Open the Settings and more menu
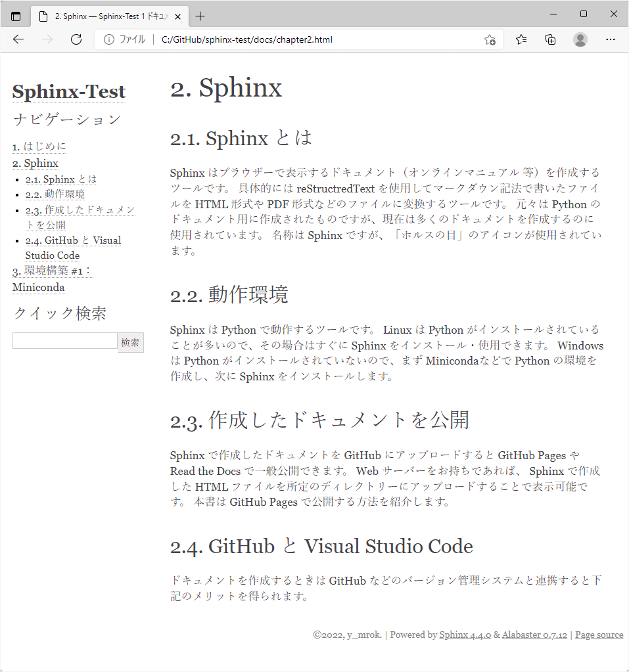Image resolution: width=629 pixels, height=672 pixels. click(611, 39)
